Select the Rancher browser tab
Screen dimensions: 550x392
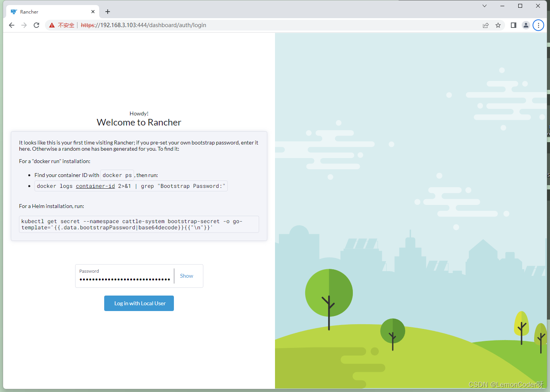[53, 12]
